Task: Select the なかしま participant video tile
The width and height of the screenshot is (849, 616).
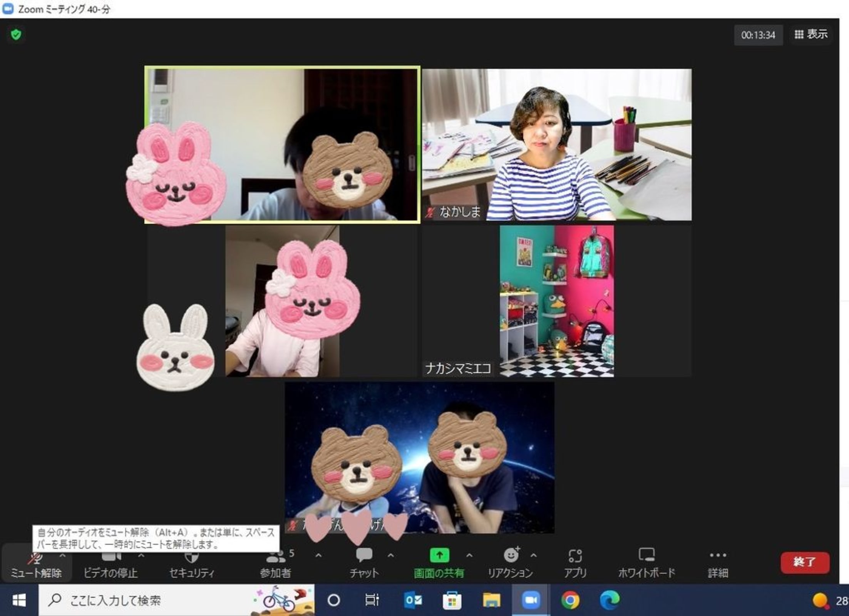Action: [556, 144]
